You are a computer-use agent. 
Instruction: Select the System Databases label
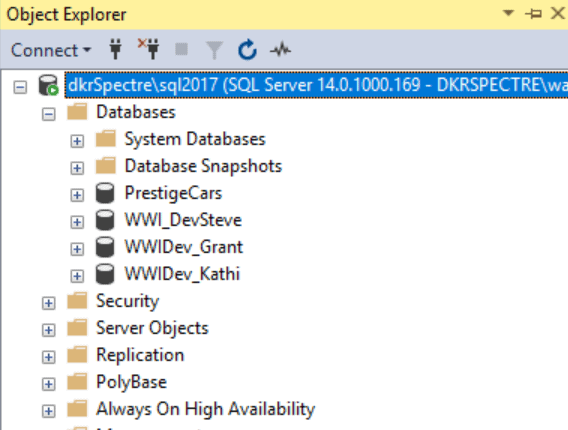click(x=195, y=139)
